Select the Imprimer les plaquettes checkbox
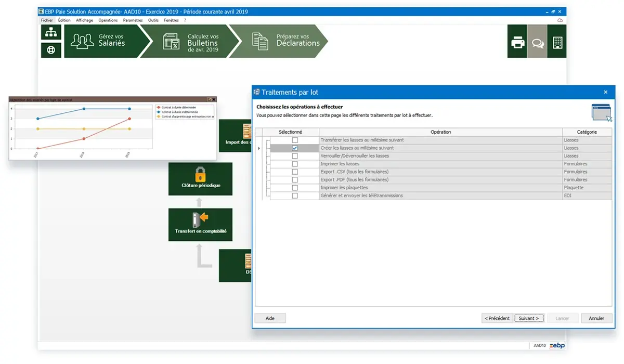The width and height of the screenshot is (624, 364). pyautogui.click(x=295, y=188)
